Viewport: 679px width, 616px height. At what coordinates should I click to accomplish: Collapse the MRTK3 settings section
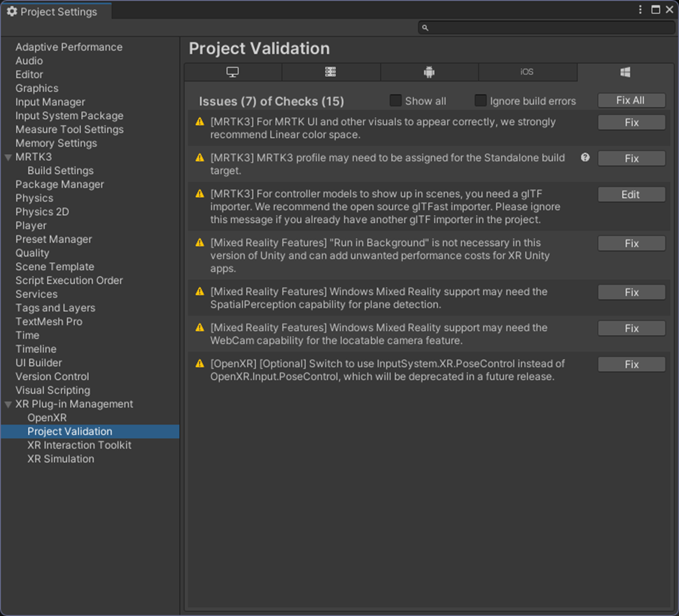click(x=8, y=157)
